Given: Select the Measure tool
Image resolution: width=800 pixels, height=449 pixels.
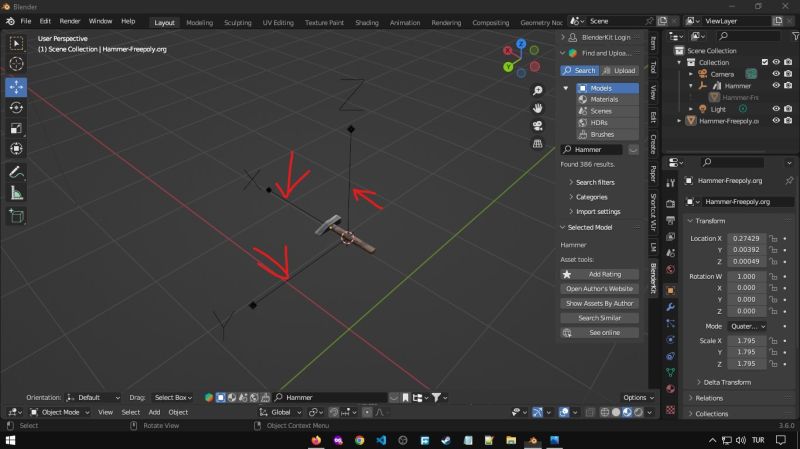Looking at the screenshot, I should (x=16, y=193).
